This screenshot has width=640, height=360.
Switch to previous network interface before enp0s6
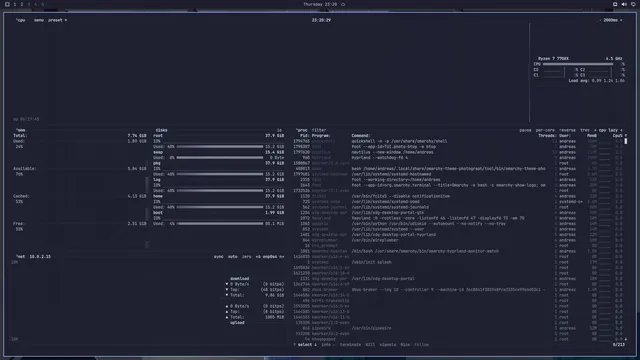258,257
